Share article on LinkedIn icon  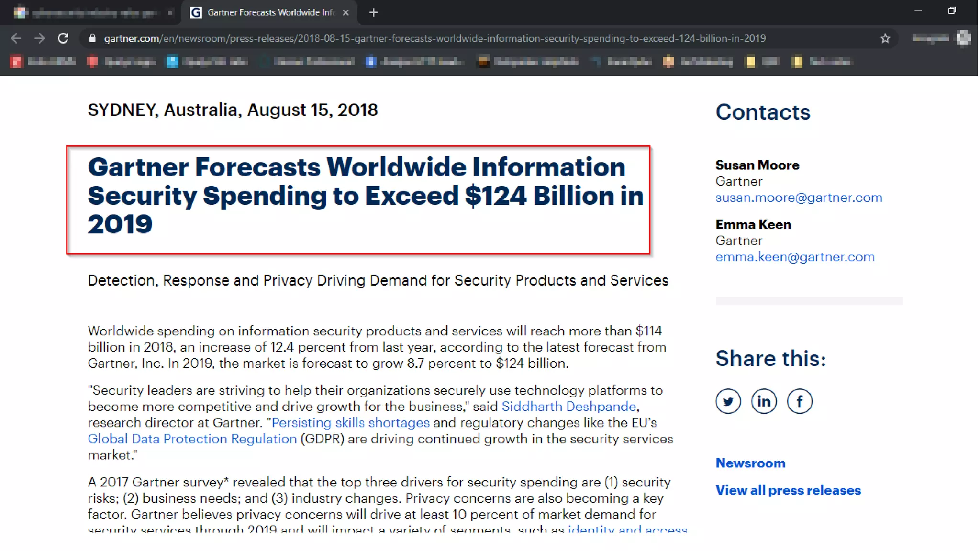coord(764,401)
